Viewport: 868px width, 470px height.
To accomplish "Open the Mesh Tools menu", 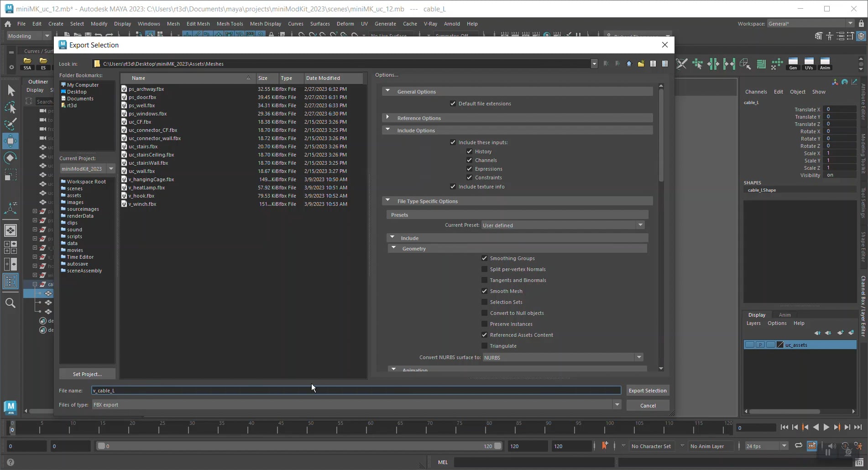I will (x=230, y=24).
